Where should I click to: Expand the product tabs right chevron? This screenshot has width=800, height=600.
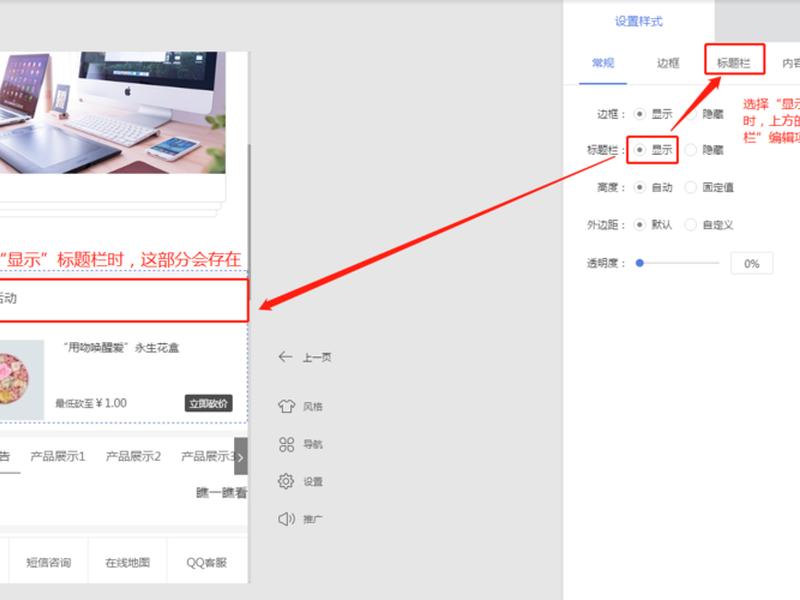coord(241,457)
